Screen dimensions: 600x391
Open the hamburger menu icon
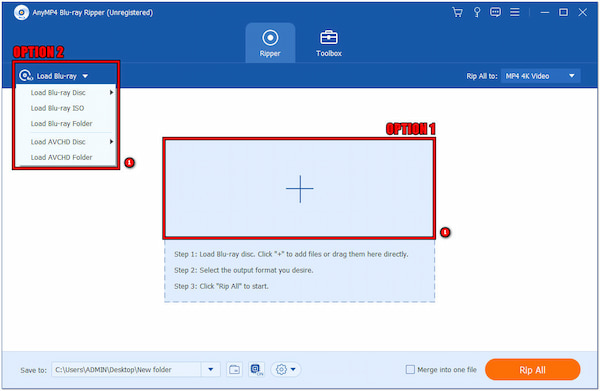pyautogui.click(x=515, y=12)
